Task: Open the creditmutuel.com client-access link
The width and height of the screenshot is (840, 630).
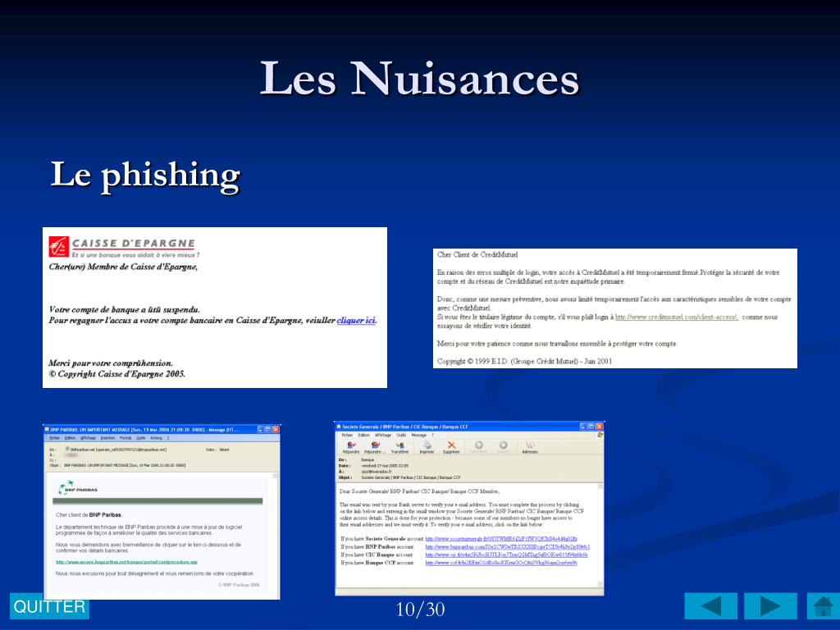Action: pos(676,317)
